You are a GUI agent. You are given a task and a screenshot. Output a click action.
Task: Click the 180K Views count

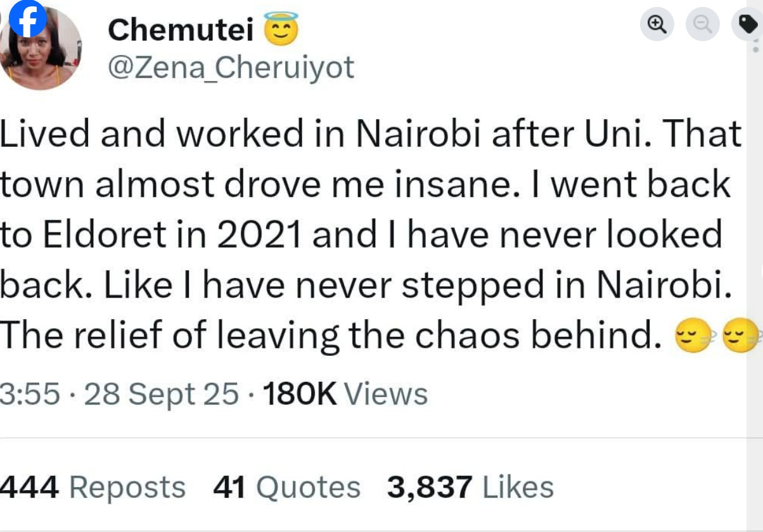344,394
